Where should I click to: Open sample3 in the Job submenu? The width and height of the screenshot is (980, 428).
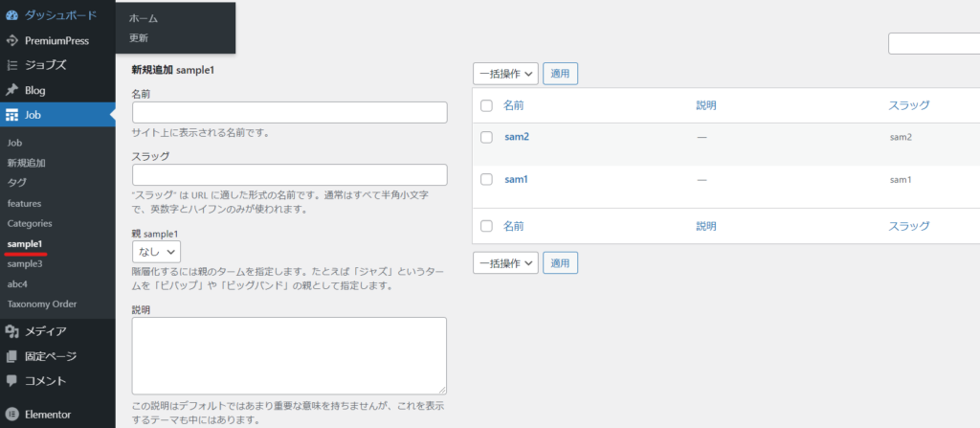click(x=24, y=264)
